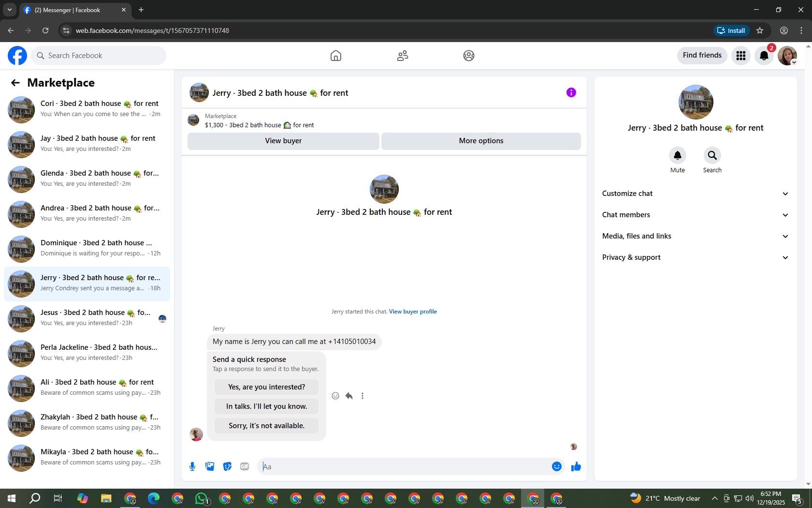Viewport: 812px width, 508px height.
Task: Open the Friends icon in top navigation
Action: pos(403,56)
